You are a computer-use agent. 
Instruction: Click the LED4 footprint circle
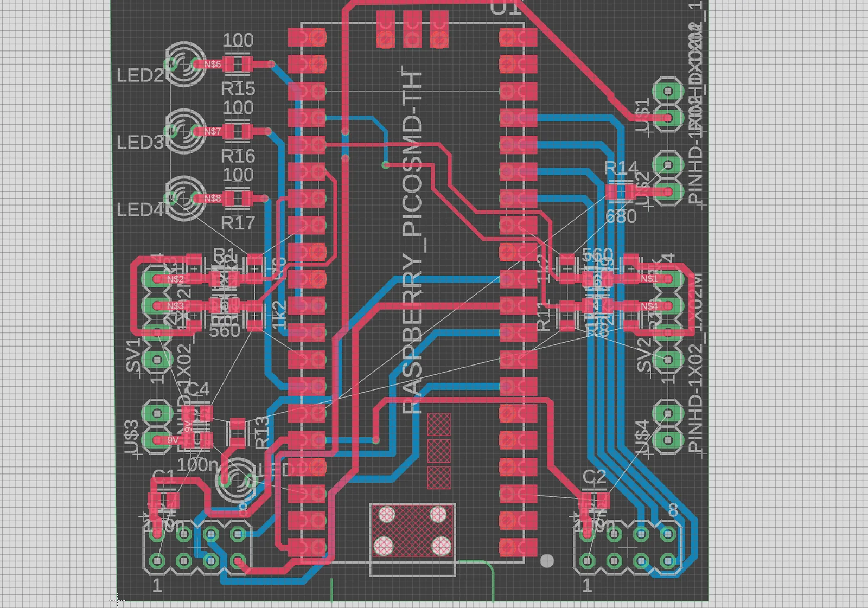click(x=184, y=199)
